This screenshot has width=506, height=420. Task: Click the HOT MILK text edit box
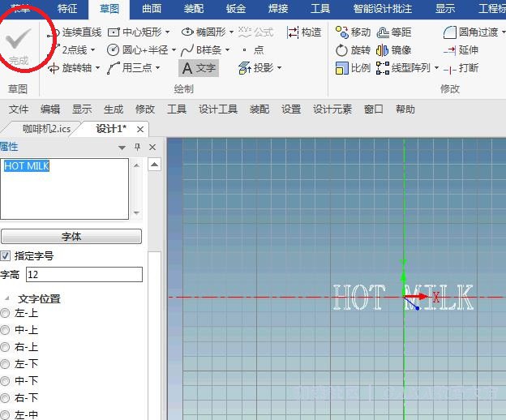65,189
